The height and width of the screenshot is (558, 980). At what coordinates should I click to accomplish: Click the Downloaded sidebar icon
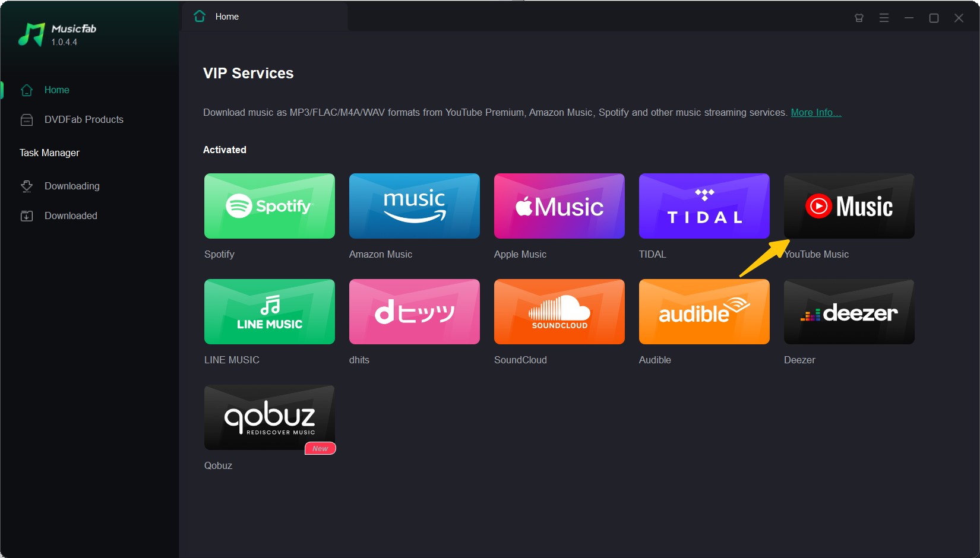[x=27, y=216]
